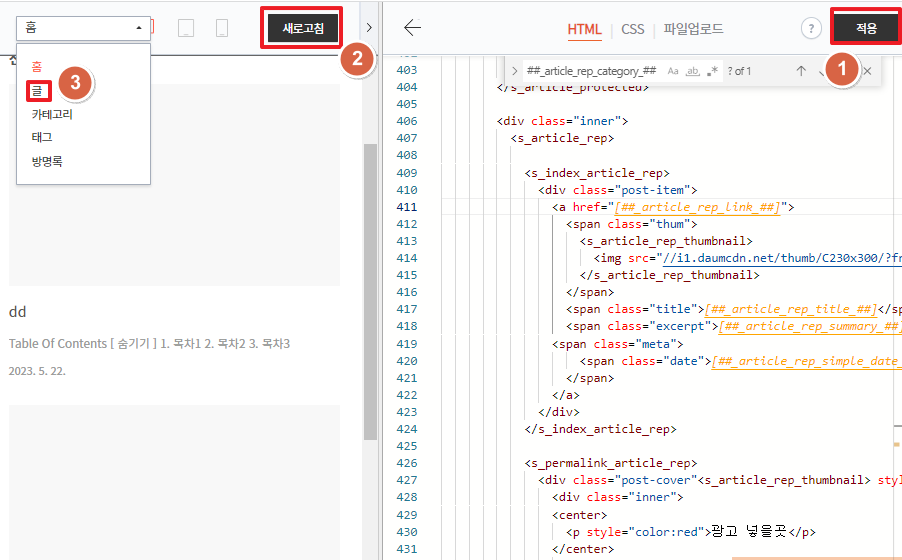Open the 홈 page selector dropdown
The height and width of the screenshot is (560, 902).
(x=83, y=28)
